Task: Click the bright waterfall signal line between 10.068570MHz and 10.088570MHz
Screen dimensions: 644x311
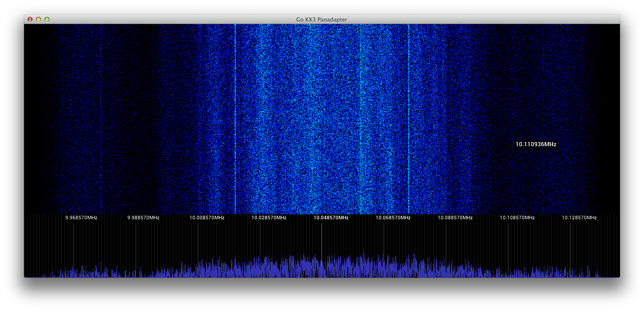Action: point(409,118)
